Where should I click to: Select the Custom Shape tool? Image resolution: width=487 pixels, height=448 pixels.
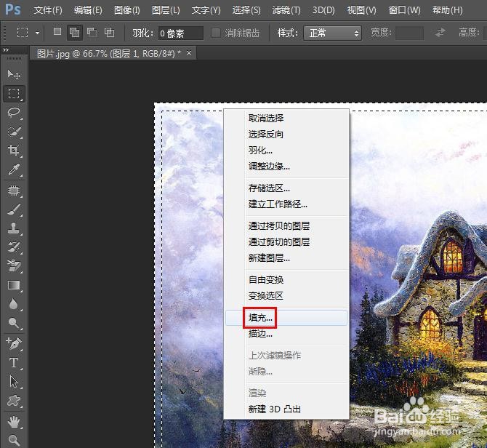(x=14, y=401)
